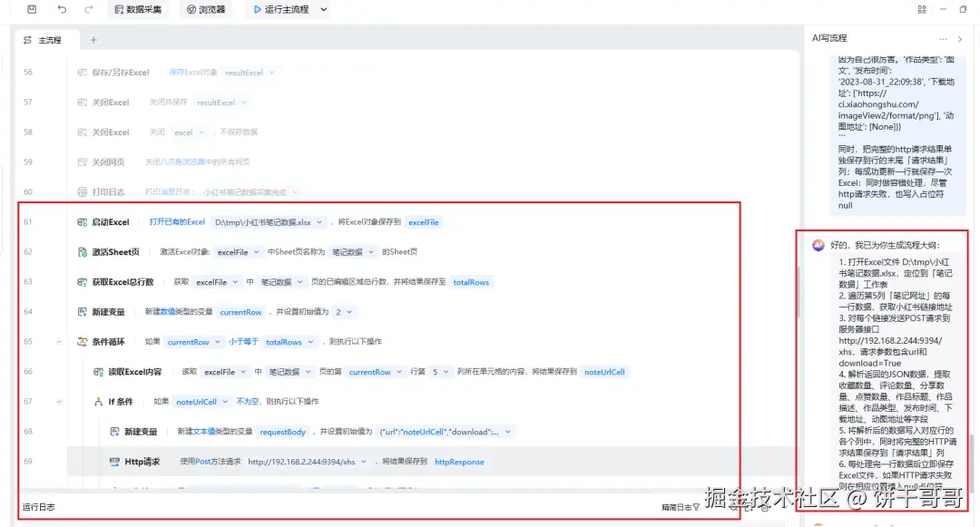
Task: Click 打开已有的Excel option on line 61
Action: tap(177, 222)
